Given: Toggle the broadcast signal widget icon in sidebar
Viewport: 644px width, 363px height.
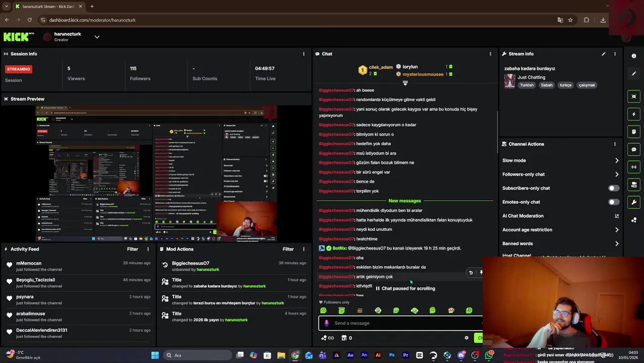Looking at the screenshot, I should [634, 167].
